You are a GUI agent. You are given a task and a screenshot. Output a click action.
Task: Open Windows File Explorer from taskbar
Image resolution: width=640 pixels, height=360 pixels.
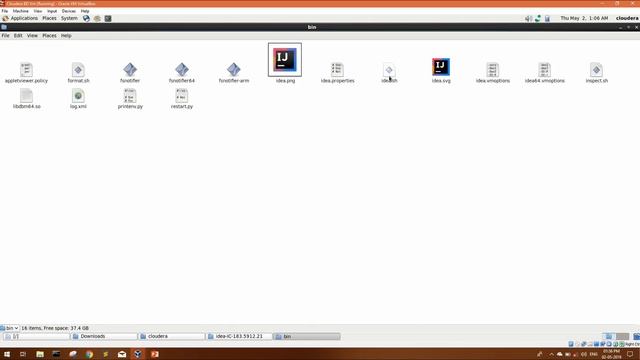tap(40, 354)
